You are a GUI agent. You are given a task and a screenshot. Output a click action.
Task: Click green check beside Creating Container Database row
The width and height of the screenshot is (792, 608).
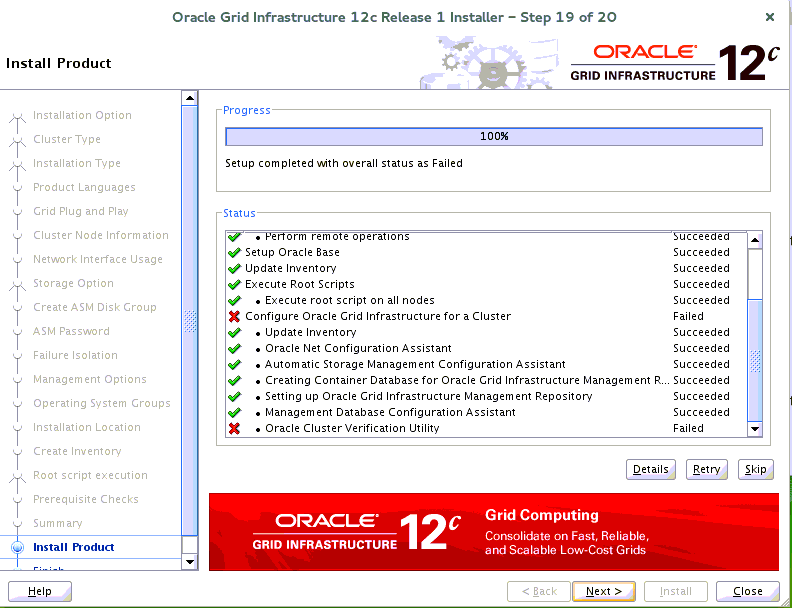[x=234, y=380]
